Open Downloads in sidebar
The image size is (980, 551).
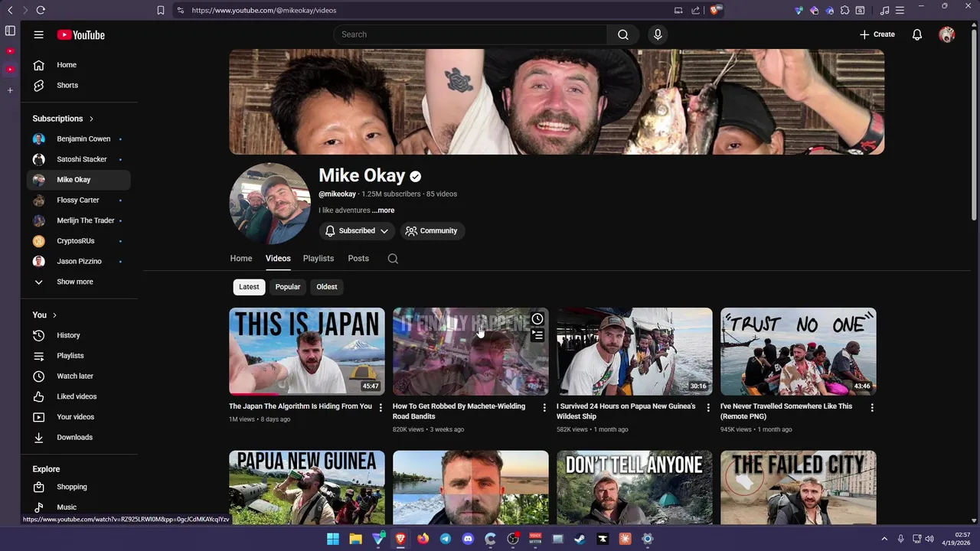[x=79, y=437]
